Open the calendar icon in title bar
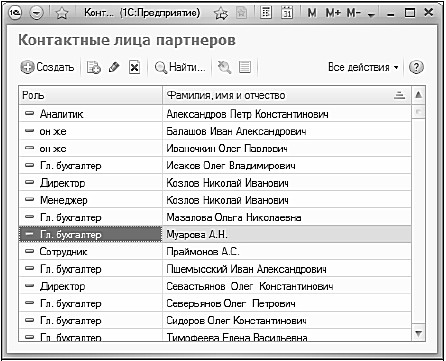446x361 pixels. [287, 13]
